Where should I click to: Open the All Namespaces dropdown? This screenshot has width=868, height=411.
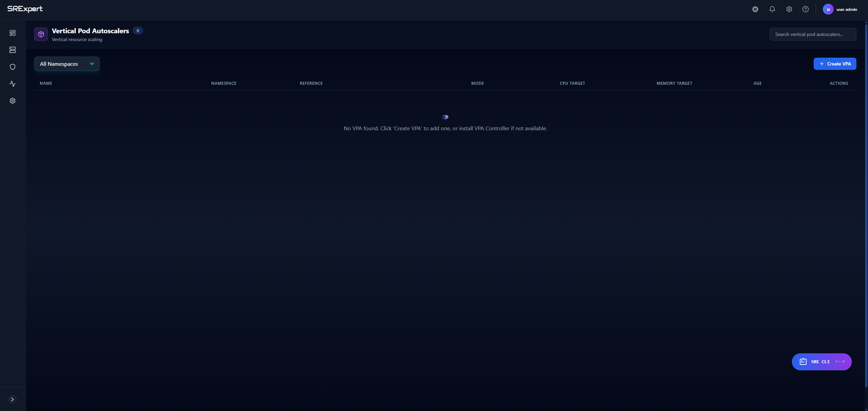[67, 64]
